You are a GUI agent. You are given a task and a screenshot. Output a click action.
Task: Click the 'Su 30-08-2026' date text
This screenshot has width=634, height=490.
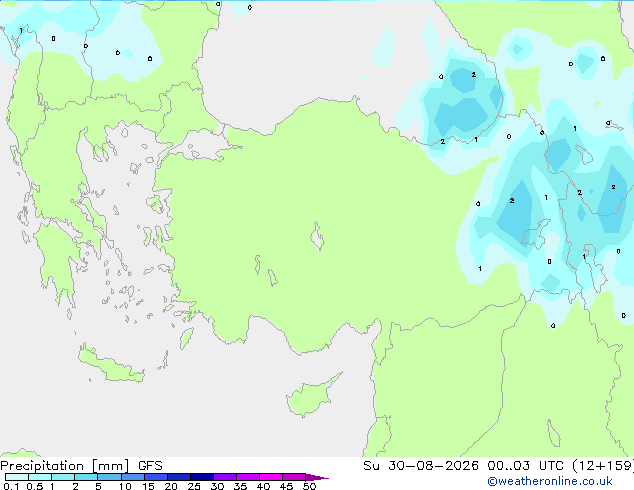(421, 466)
